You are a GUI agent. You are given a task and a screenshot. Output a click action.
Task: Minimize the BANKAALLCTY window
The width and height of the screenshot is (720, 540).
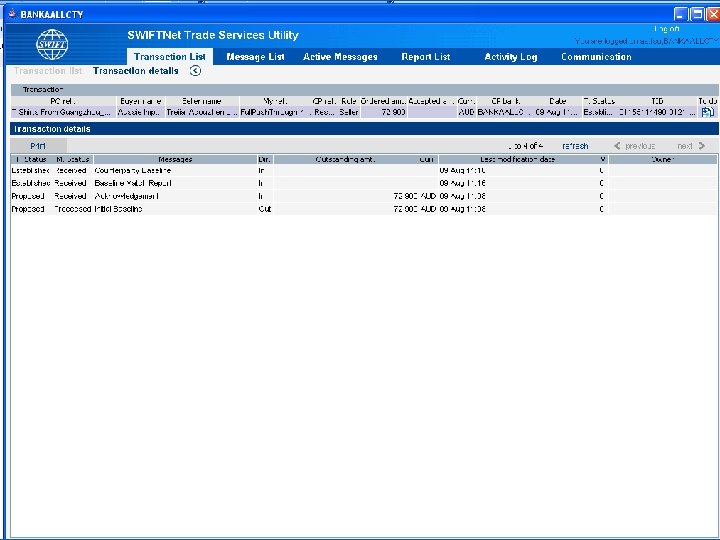681,14
